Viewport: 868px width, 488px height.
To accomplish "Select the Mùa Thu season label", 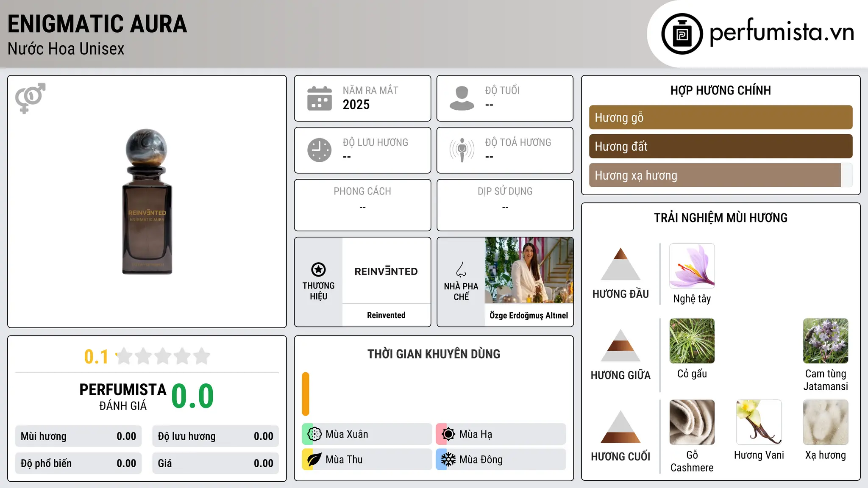I will coord(344,460).
